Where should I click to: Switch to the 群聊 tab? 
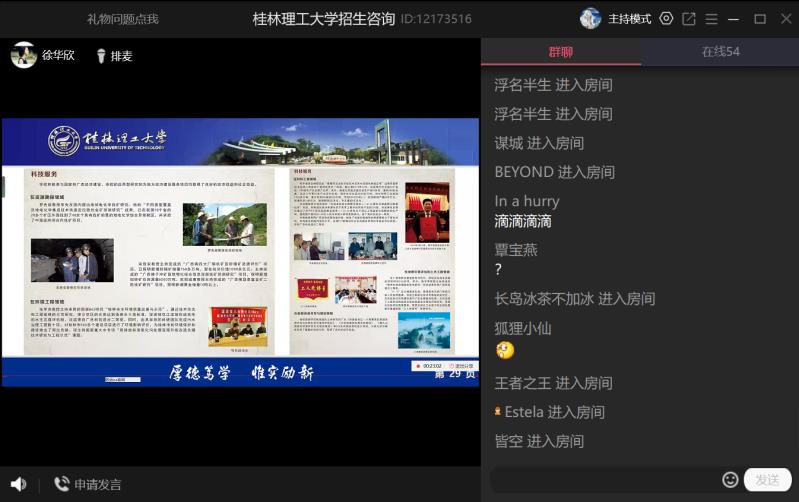pyautogui.click(x=561, y=52)
